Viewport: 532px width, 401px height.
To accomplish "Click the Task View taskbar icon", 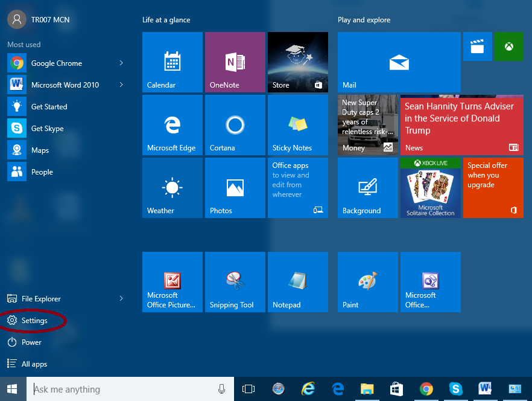I will pos(249,389).
